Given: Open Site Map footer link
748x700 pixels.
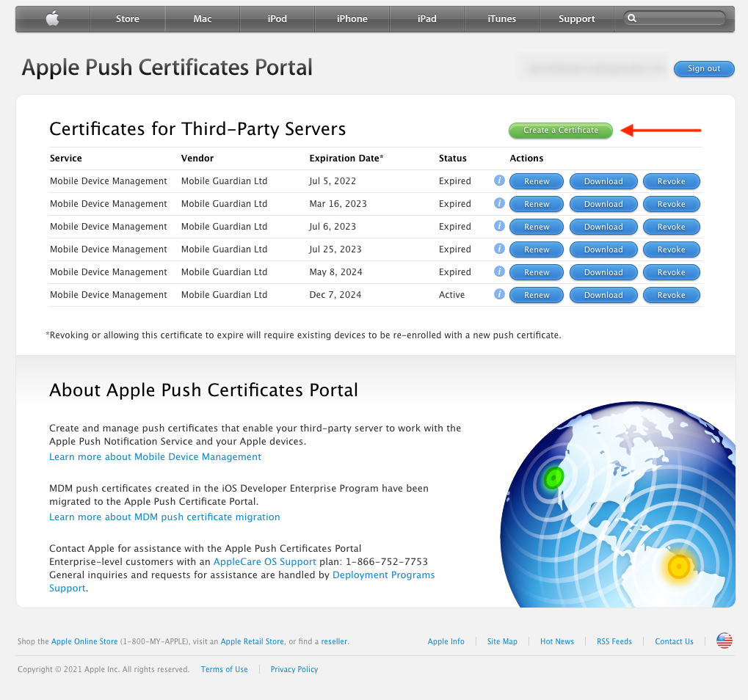Looking at the screenshot, I should point(502,641).
